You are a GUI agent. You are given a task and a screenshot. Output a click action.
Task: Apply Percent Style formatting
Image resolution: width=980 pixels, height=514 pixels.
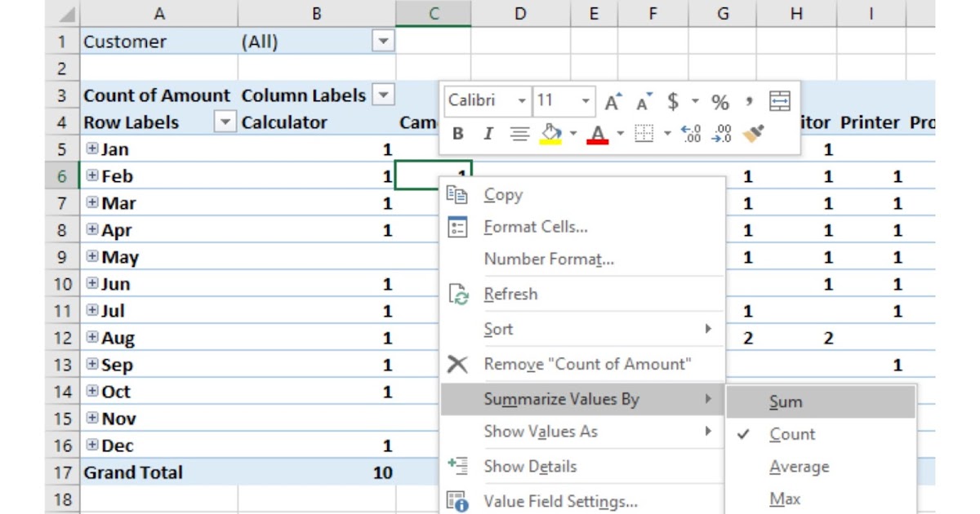[720, 100]
